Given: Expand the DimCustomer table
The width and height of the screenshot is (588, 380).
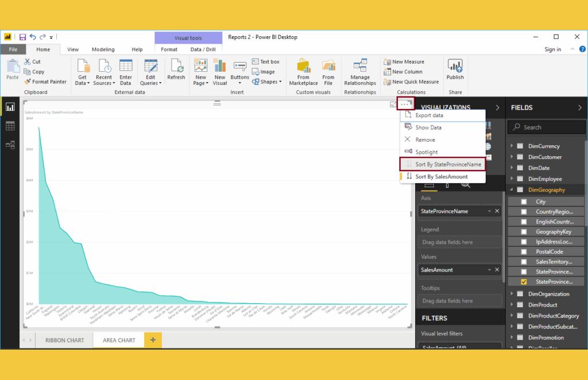Looking at the screenshot, I should 512,157.
